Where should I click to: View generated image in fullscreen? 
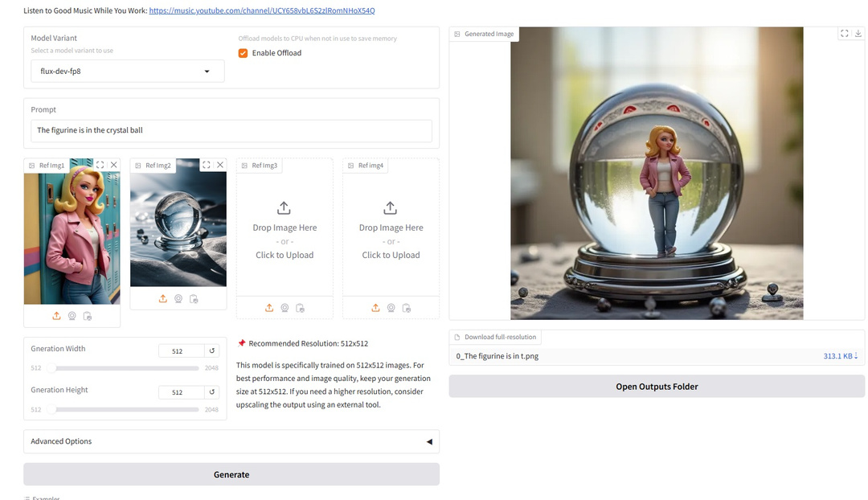click(844, 33)
